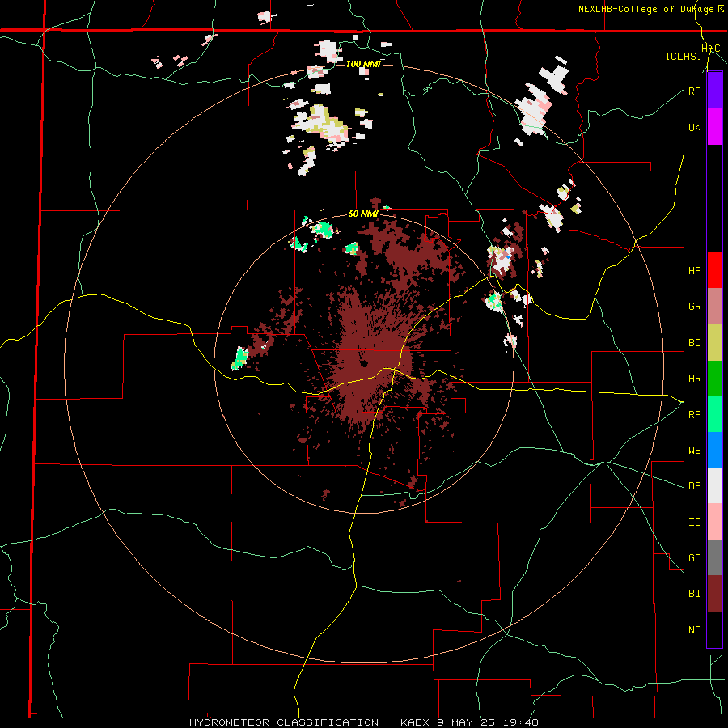
Task: Click the 'HYDROMETEOR CLASSIFICATION' title text
Action: 284,722
